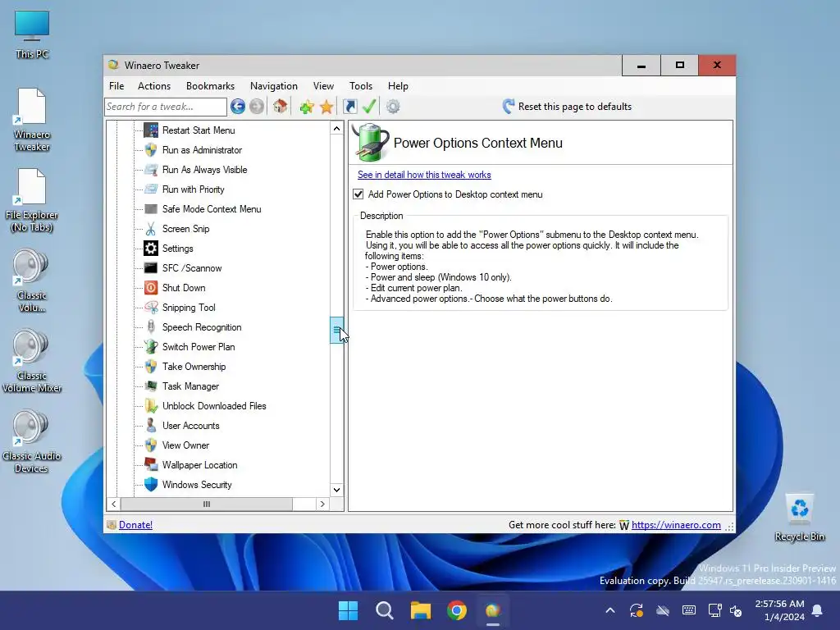Click the tree horizontal scroll left arrow

[113, 504]
